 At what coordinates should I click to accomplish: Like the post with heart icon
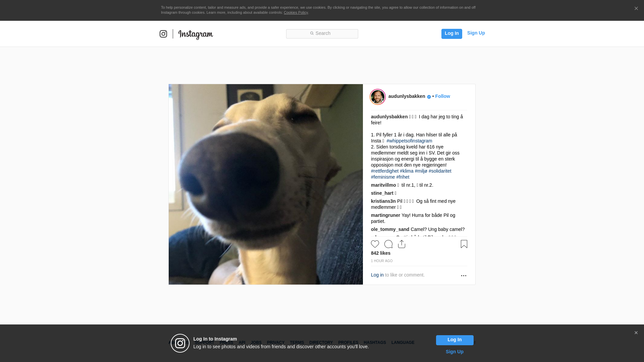tap(375, 244)
